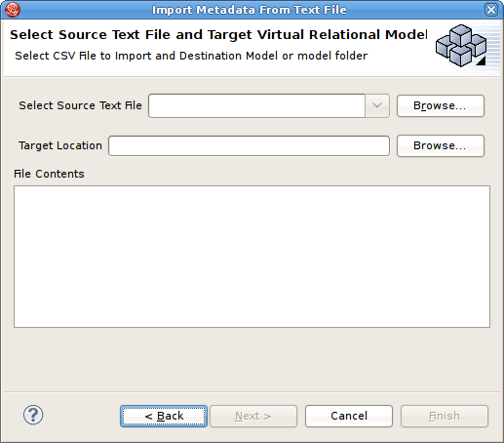Click the File Contents label

pyautogui.click(x=49, y=174)
